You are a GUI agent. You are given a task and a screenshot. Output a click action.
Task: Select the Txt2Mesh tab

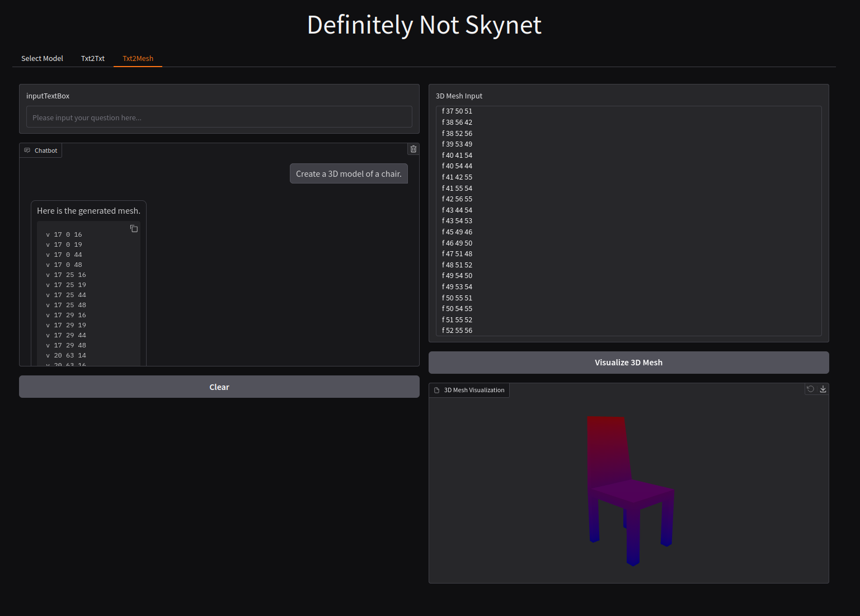[x=138, y=58]
